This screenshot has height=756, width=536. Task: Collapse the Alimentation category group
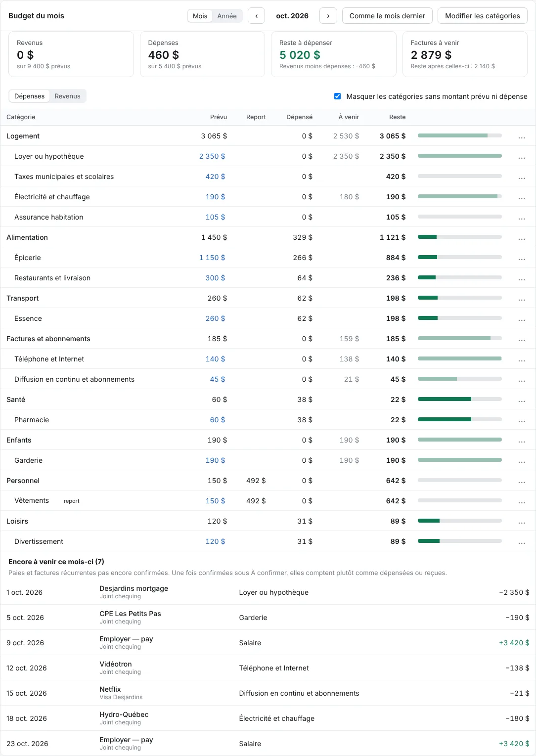point(27,237)
